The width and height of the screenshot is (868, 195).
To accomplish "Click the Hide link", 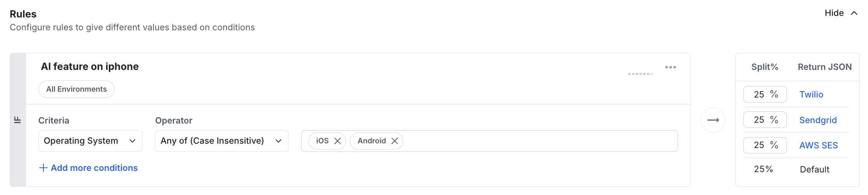I will pyautogui.click(x=834, y=13).
